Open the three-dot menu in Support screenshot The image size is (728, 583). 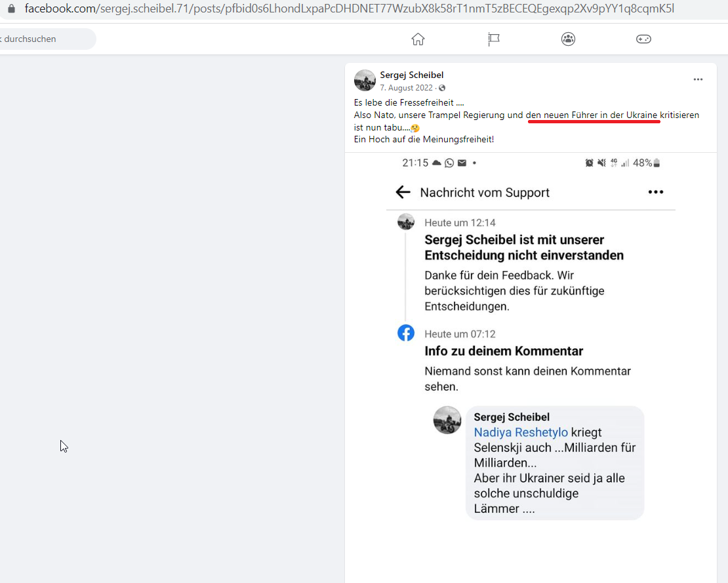[x=656, y=192]
